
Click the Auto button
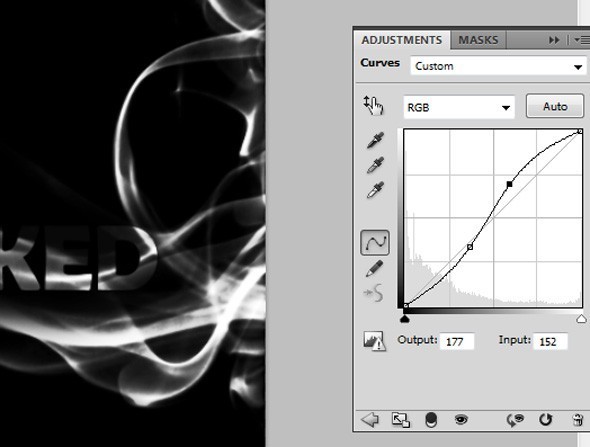pyautogui.click(x=555, y=106)
